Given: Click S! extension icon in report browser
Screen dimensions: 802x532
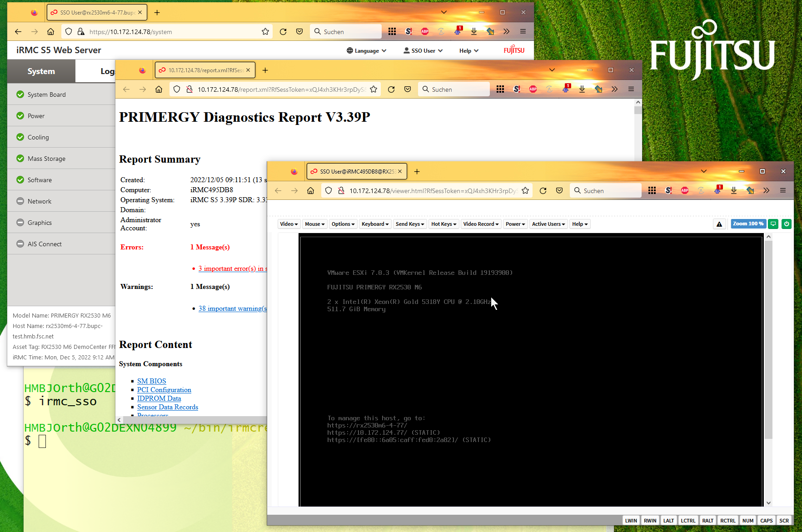Looking at the screenshot, I should tap(517, 89).
